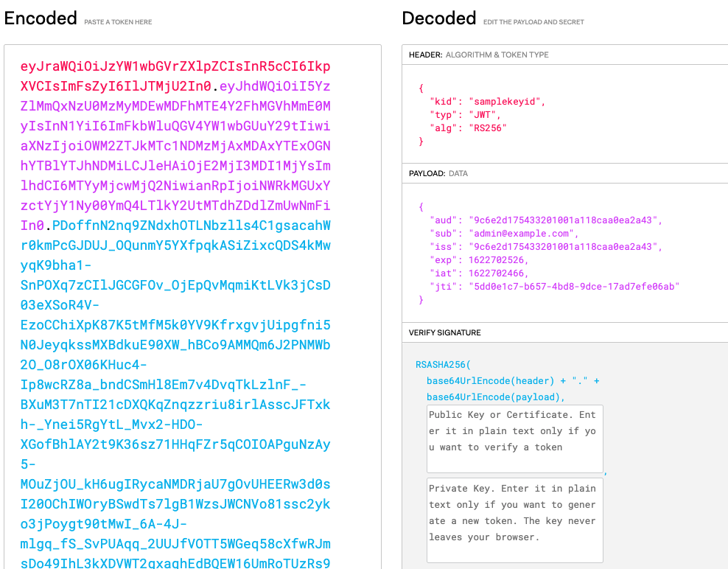
Task: Click the "HEADER: ALGORITHM & TOKEN TYPE" section title
Action: [x=479, y=55]
